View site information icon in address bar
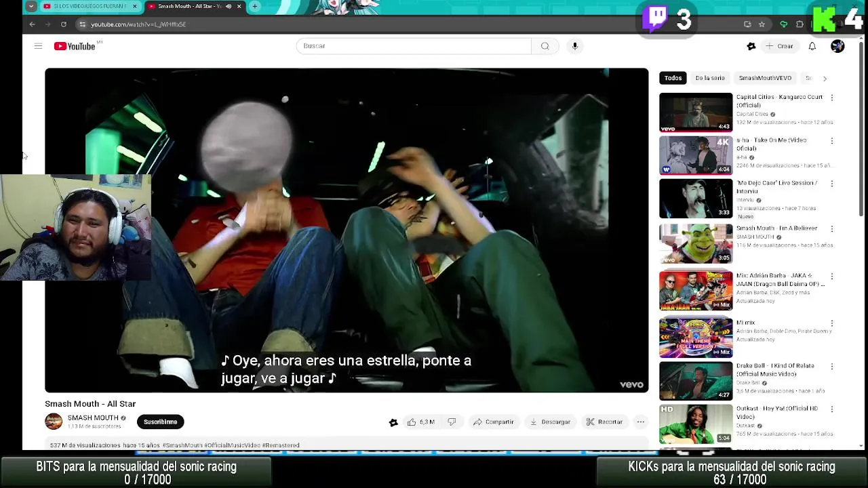This screenshot has height=488, width=868. [82, 24]
